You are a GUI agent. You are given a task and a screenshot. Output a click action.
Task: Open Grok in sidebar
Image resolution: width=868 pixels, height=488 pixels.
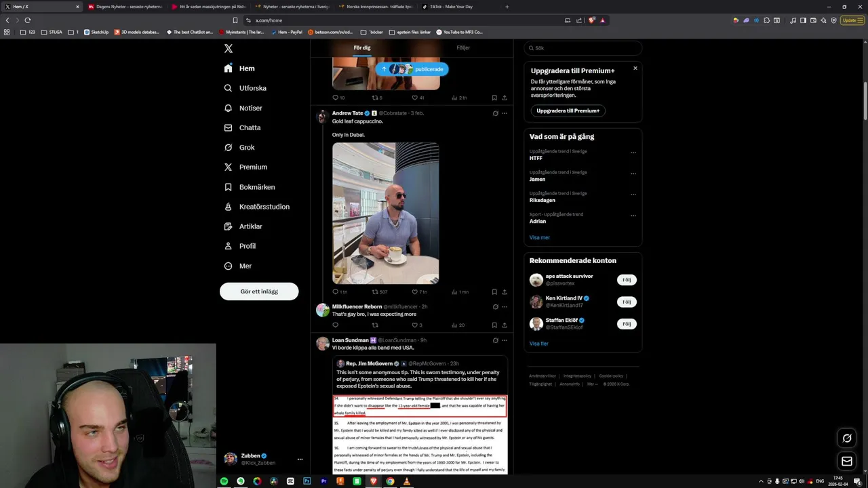click(x=239, y=147)
